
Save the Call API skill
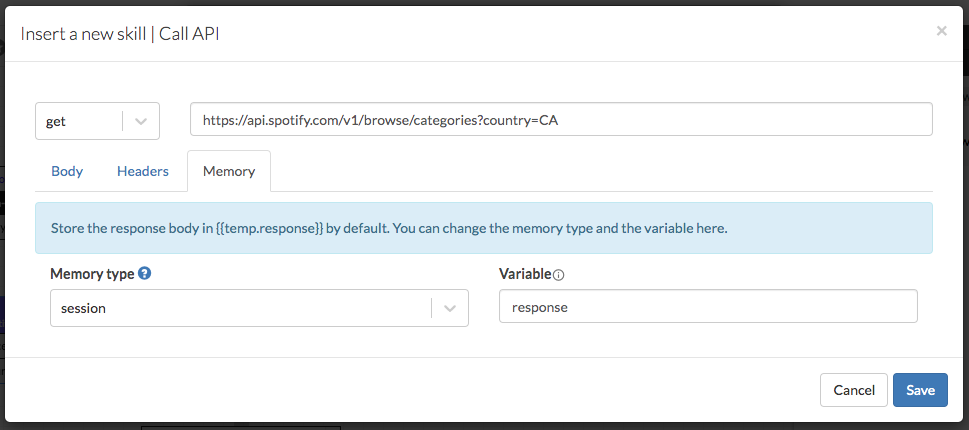click(919, 390)
